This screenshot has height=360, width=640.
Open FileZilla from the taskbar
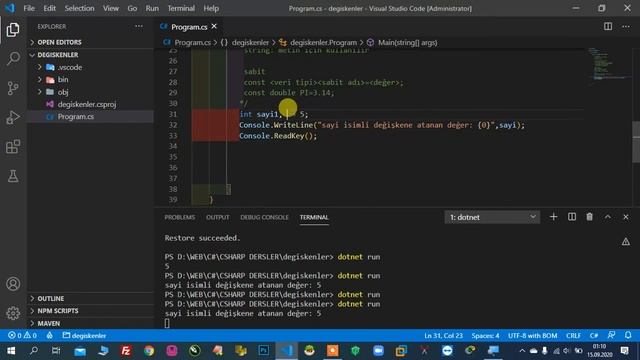pos(126,351)
